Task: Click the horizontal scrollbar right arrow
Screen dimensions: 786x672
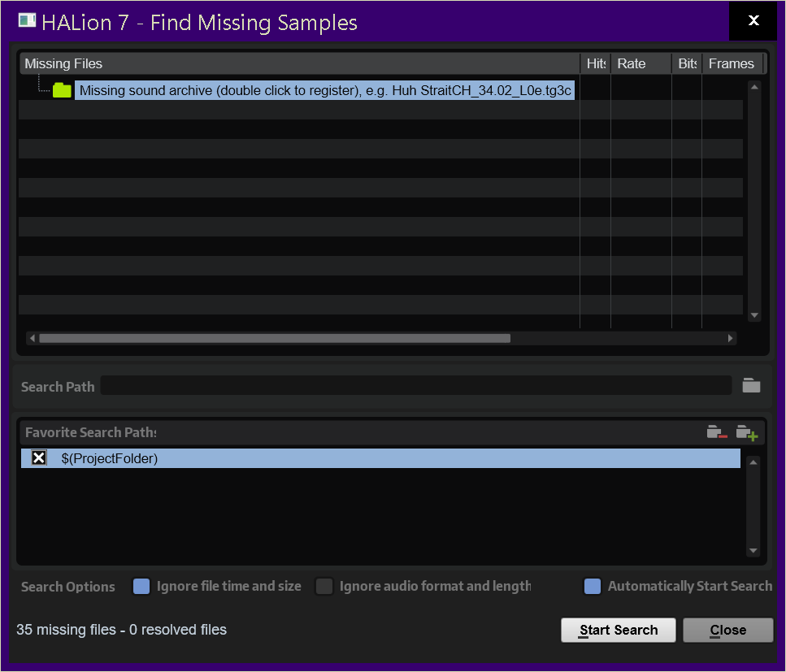Action: pos(730,338)
